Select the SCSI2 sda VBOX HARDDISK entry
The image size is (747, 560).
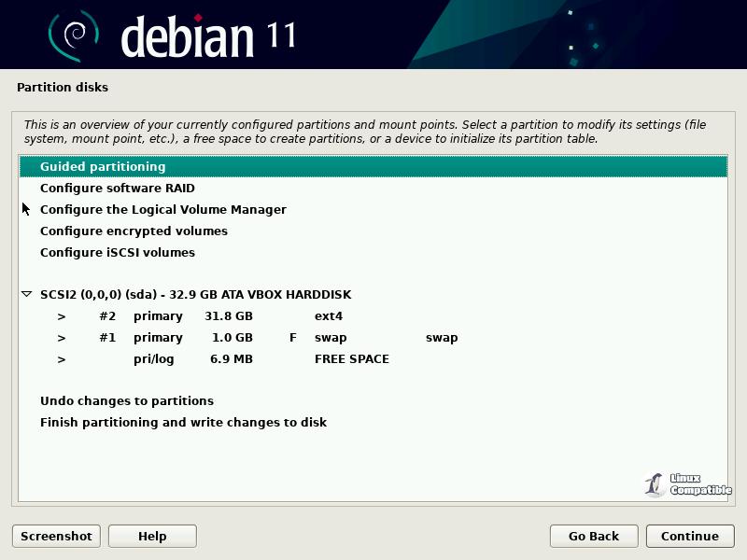(195, 295)
